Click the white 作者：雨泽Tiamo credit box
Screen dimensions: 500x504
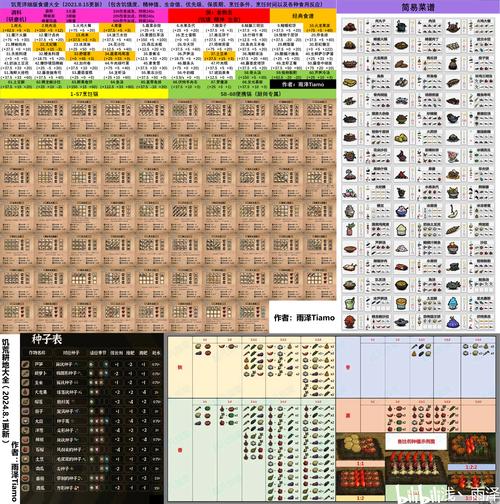click(x=304, y=318)
